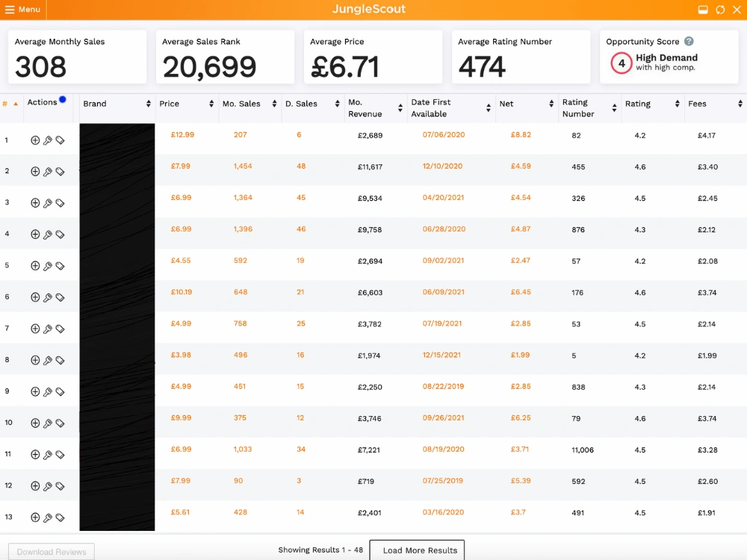This screenshot has height=560, width=747.
Task: Open the hamburger Menu
Action: pos(22,9)
